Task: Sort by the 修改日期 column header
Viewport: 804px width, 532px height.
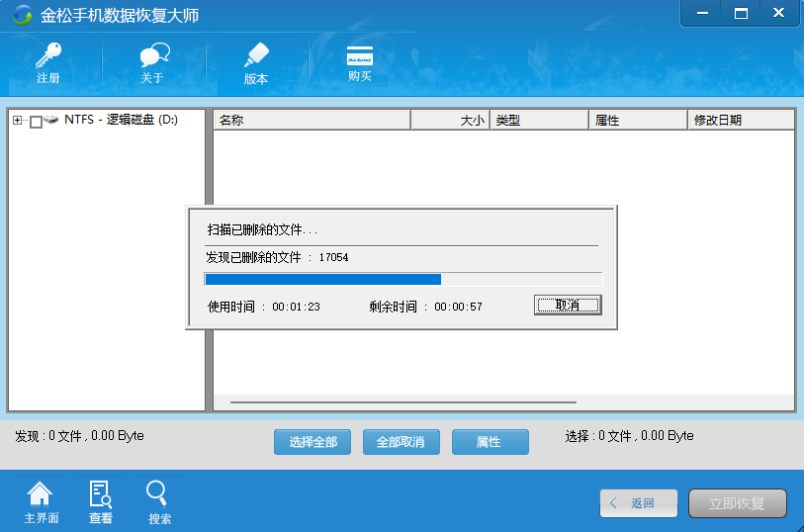Action: tap(741, 121)
